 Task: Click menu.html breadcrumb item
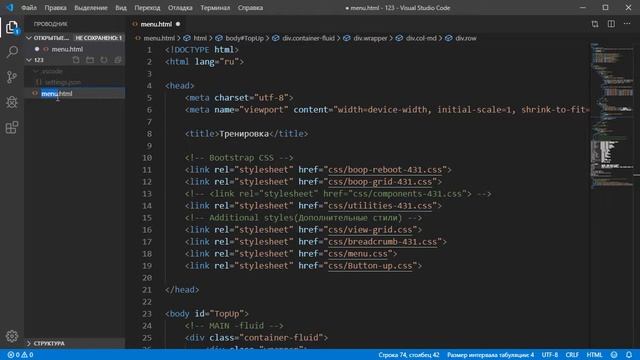point(159,38)
